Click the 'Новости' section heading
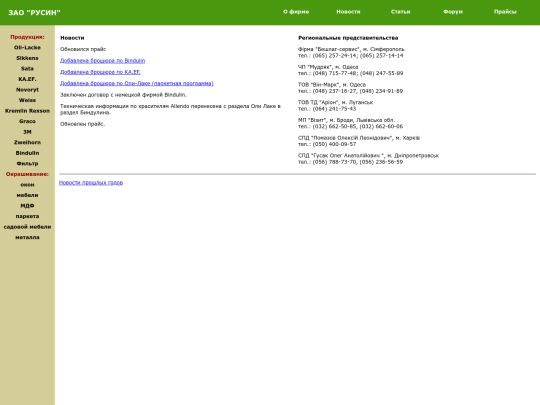Viewport: 540px width, 405px height. [x=72, y=38]
